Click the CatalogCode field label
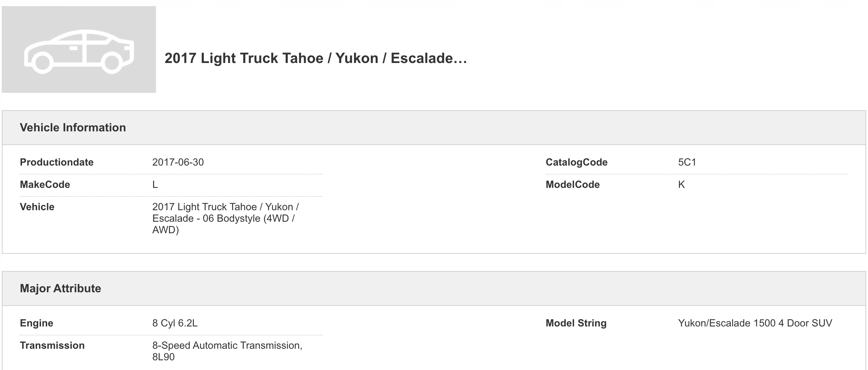Image resolution: width=868 pixels, height=370 pixels. (x=576, y=162)
